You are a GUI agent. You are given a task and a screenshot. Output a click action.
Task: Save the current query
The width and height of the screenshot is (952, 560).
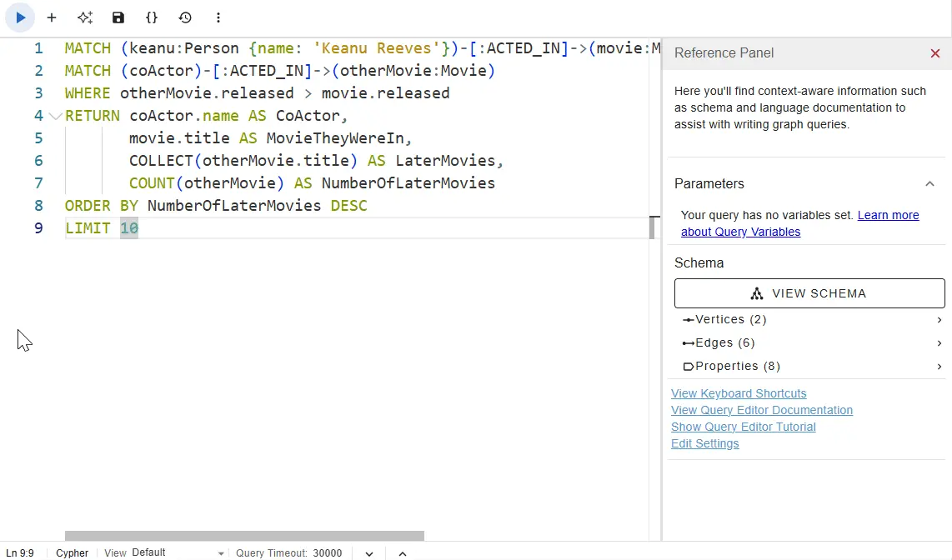coord(118,17)
